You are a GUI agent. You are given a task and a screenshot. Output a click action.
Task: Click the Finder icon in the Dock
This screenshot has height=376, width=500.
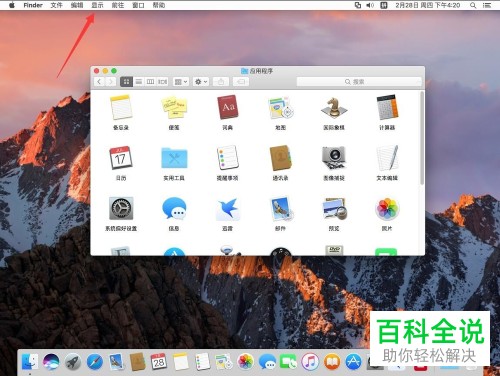tap(30, 362)
